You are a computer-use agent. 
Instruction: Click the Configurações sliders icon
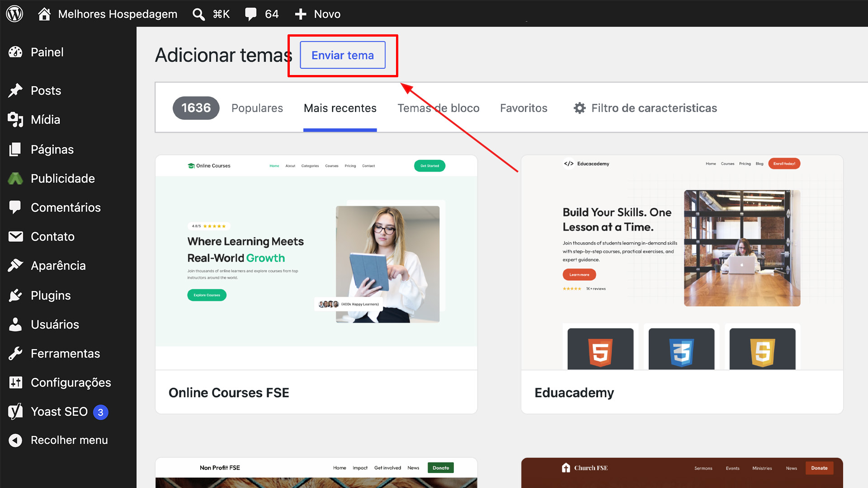15,382
